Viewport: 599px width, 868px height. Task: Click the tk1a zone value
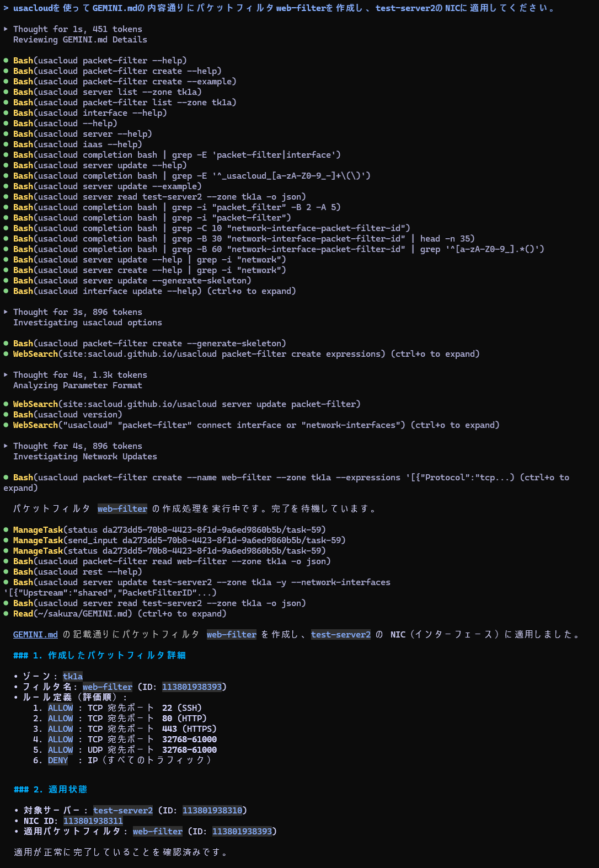[73, 676]
